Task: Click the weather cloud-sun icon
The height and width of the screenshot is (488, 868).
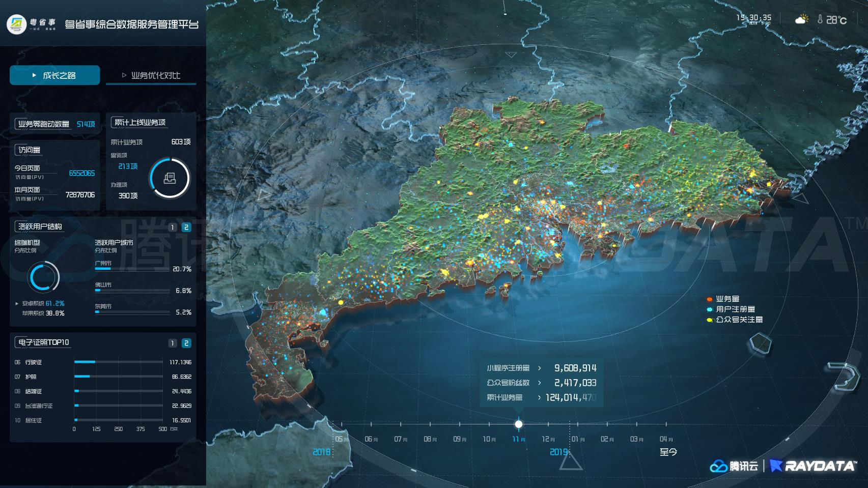Action: (x=802, y=19)
